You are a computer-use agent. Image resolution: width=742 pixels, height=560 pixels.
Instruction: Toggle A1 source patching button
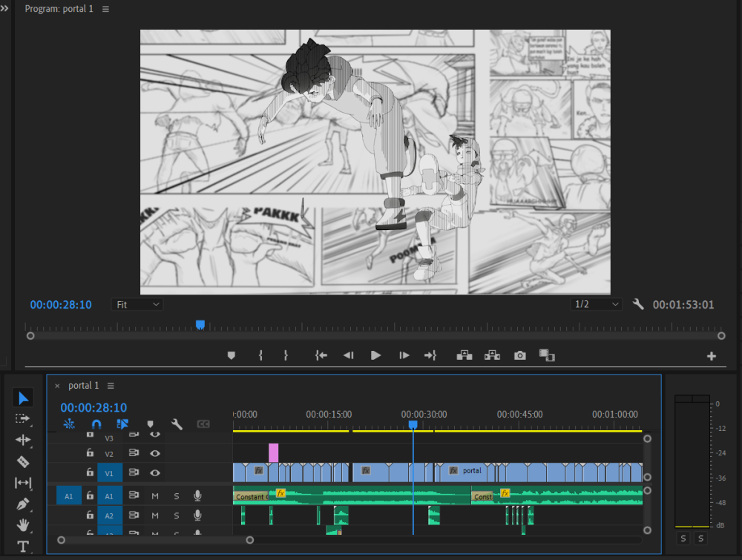pos(68,495)
